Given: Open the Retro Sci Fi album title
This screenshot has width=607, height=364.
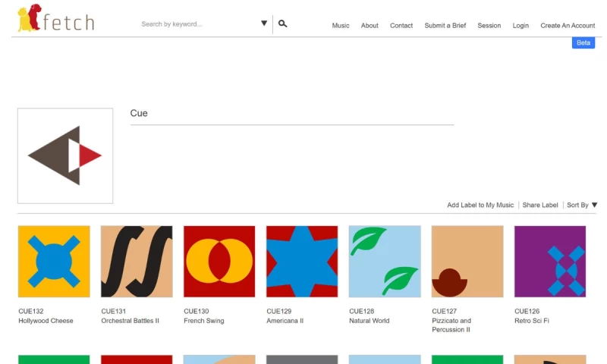Looking at the screenshot, I should tap(532, 321).
